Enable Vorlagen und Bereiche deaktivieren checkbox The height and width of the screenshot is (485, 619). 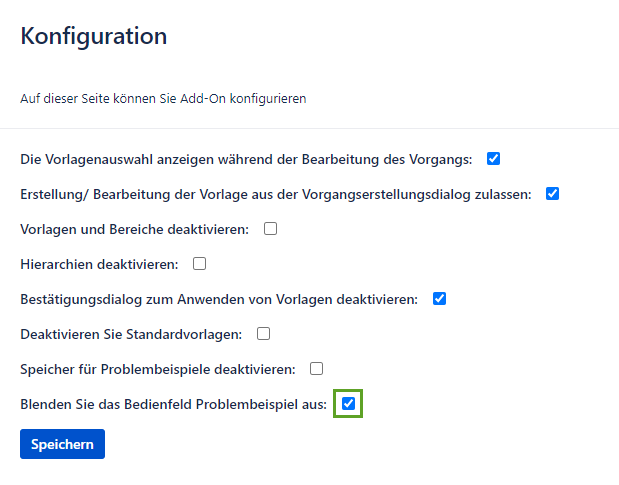pos(270,228)
